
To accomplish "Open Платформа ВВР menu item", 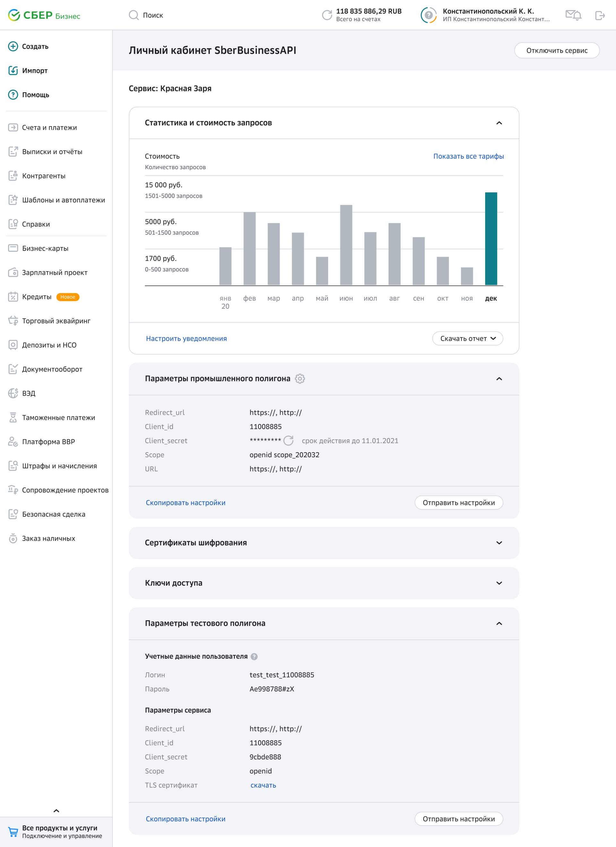I will [41, 442].
